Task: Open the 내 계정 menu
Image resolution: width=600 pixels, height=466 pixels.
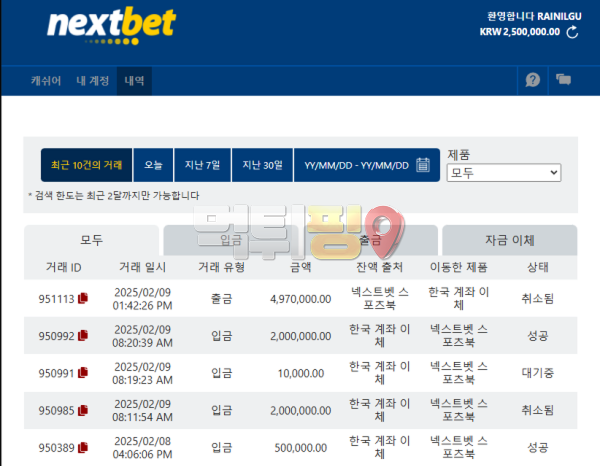Action: coord(93,81)
